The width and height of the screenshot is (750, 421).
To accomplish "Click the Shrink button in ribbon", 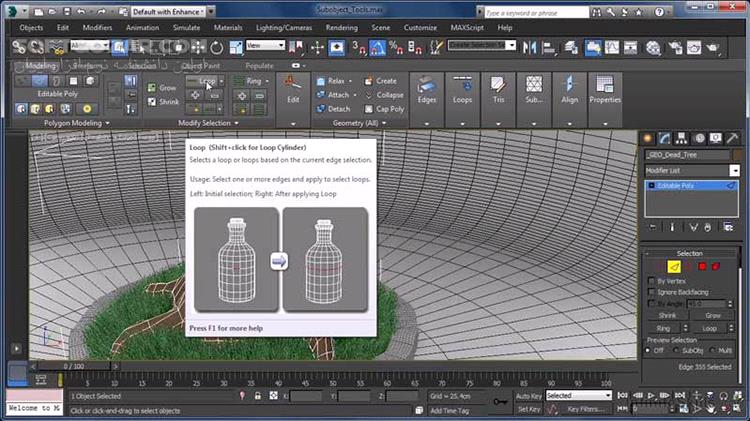I will tap(164, 102).
